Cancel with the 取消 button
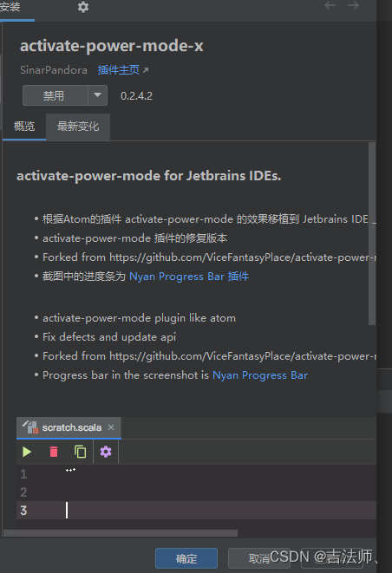Image resolution: width=392 pixels, height=573 pixels. click(259, 558)
